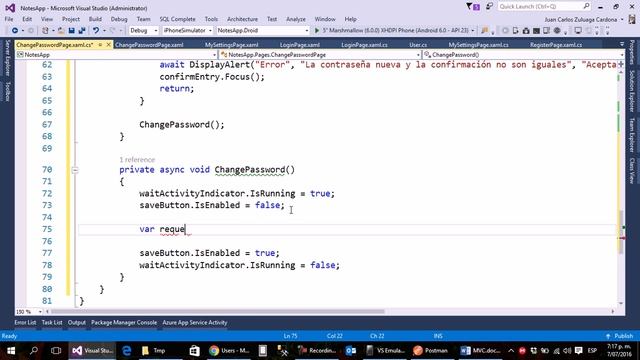Image resolution: width=640 pixels, height=360 pixels.
Task: Open the Marshmallow emulator device dropdown
Action: 473,31
